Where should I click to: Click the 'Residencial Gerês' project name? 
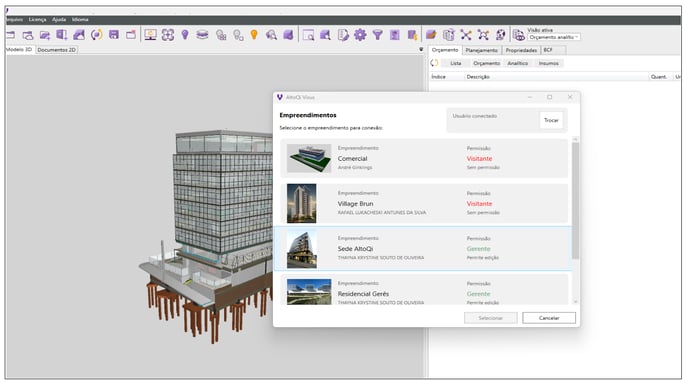[363, 294]
